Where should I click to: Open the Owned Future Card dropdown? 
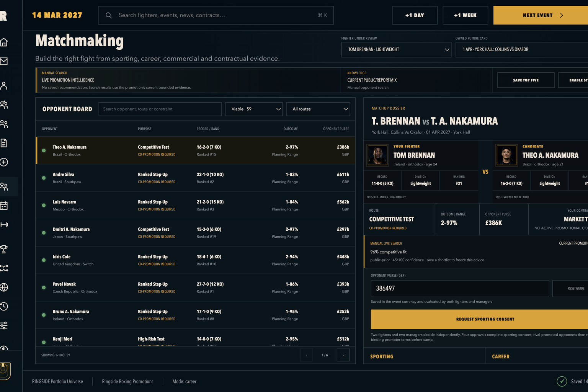pyautogui.click(x=522, y=50)
